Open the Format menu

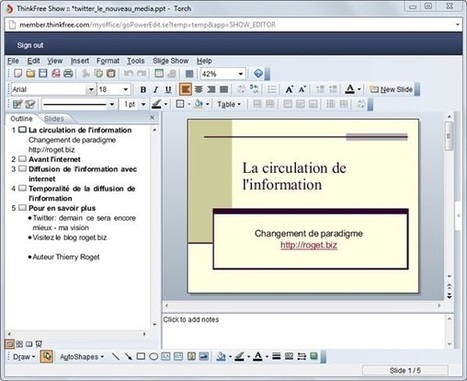pyautogui.click(x=108, y=61)
